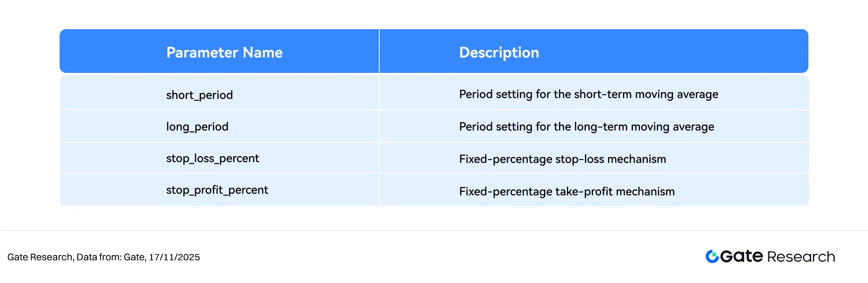Image resolution: width=868 pixels, height=283 pixels.
Task: Click the horizontal separator line above footer
Action: [434, 231]
